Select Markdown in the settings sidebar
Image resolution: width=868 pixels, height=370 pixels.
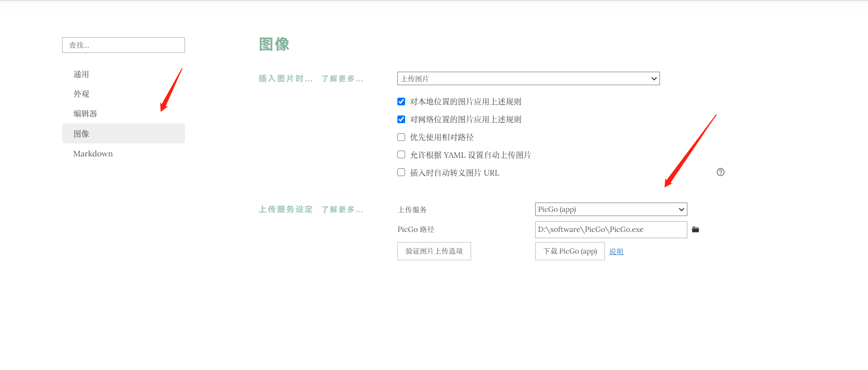click(123, 153)
